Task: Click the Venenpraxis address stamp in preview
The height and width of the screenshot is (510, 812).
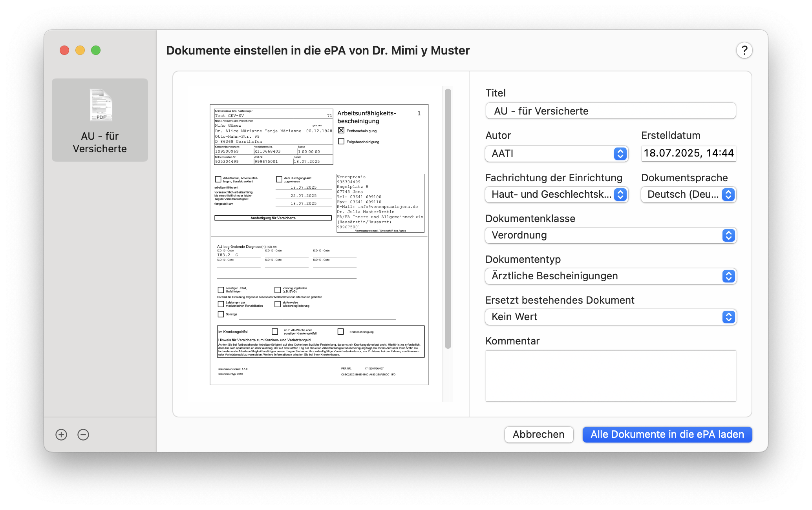Action: (380, 203)
